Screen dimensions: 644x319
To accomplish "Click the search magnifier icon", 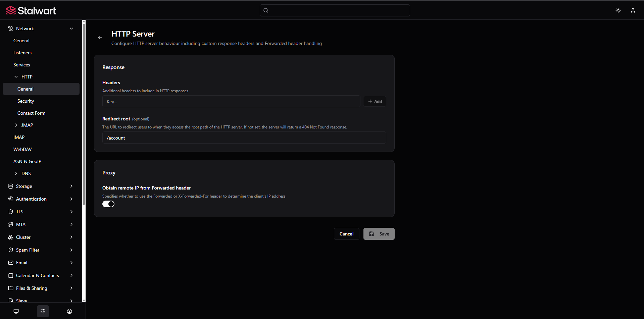I will pyautogui.click(x=266, y=10).
